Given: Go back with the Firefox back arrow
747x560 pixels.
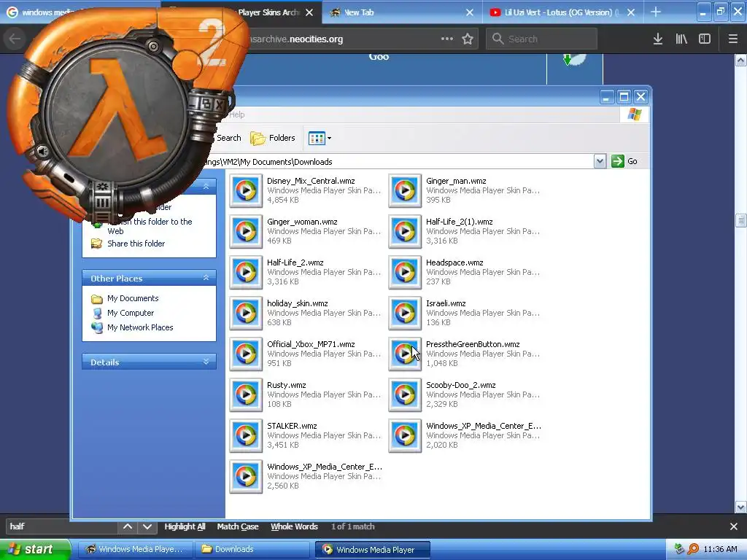Looking at the screenshot, I should pos(15,39).
